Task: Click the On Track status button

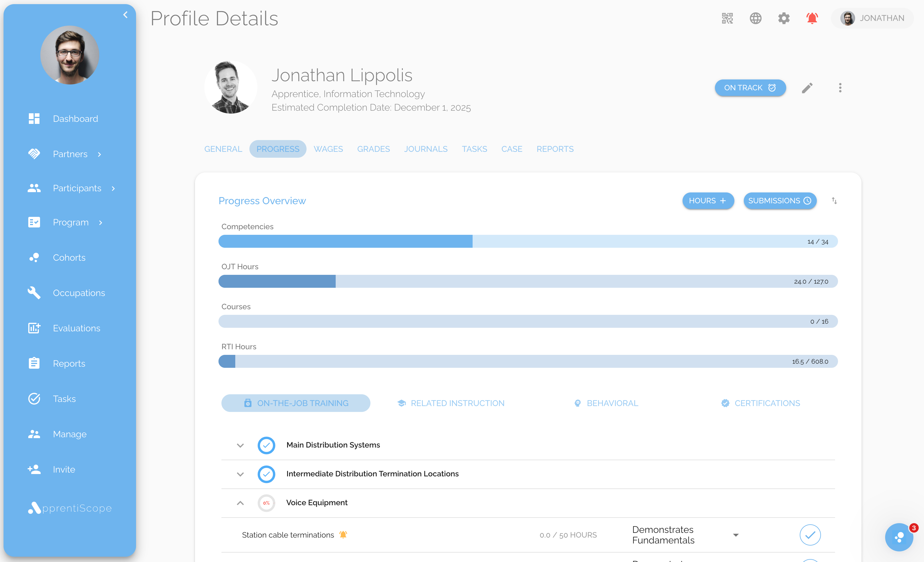Action: tap(750, 88)
